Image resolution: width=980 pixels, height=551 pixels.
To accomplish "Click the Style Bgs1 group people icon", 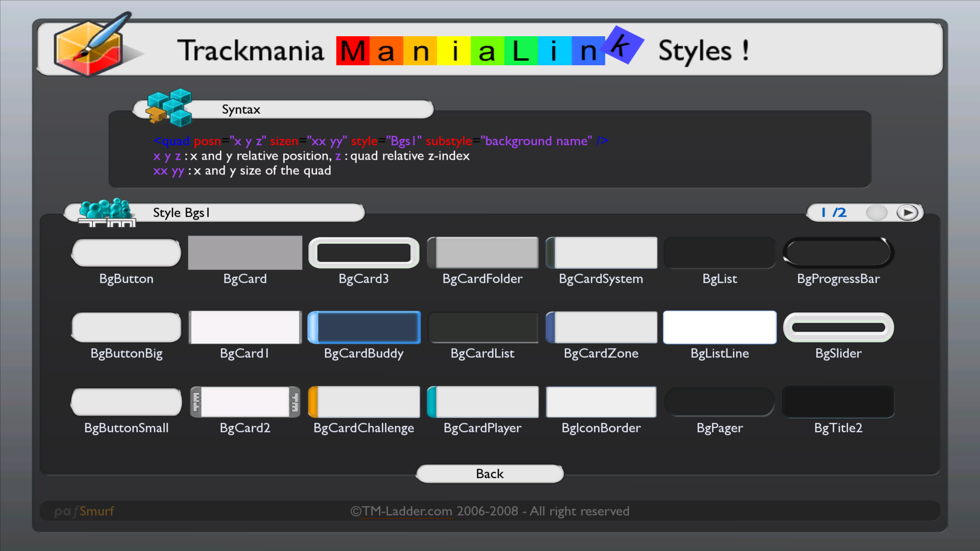I will pos(107,212).
